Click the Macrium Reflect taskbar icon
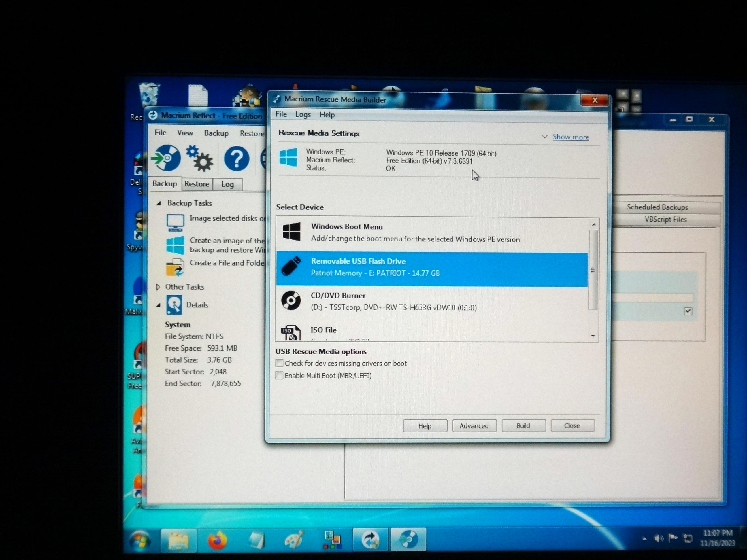747x560 pixels. pos(370,540)
